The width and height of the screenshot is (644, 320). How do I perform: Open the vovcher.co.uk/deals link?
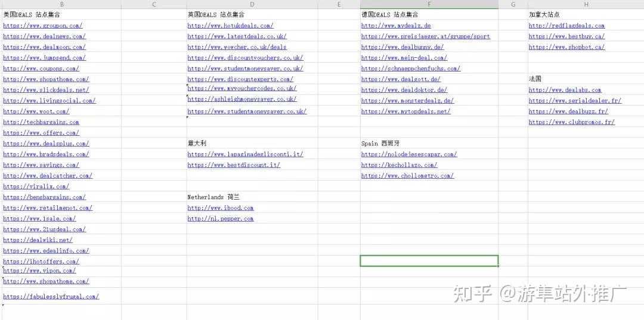point(237,46)
